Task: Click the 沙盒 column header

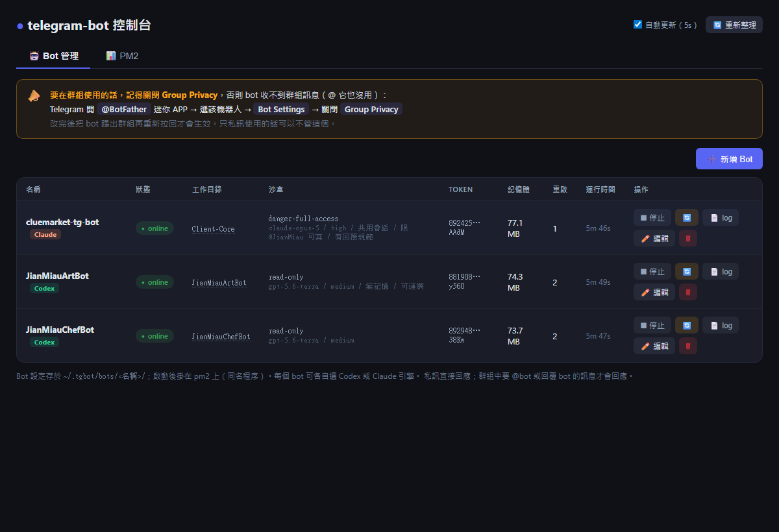Action: (276, 189)
